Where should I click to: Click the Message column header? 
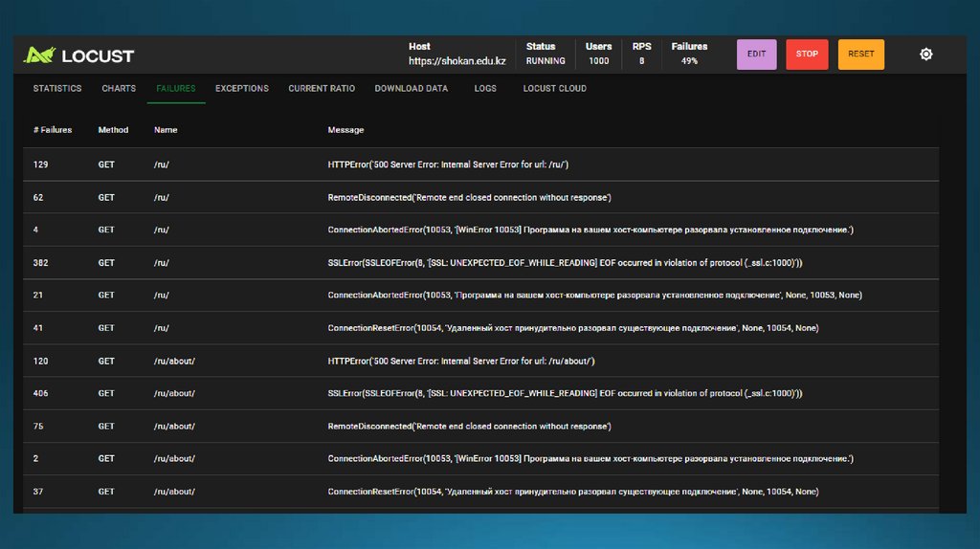coord(345,130)
